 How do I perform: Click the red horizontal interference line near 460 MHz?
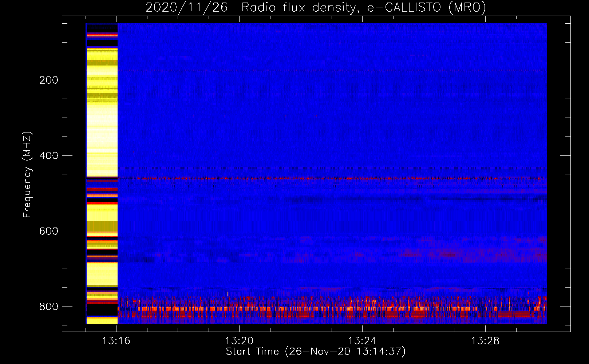[332, 178]
